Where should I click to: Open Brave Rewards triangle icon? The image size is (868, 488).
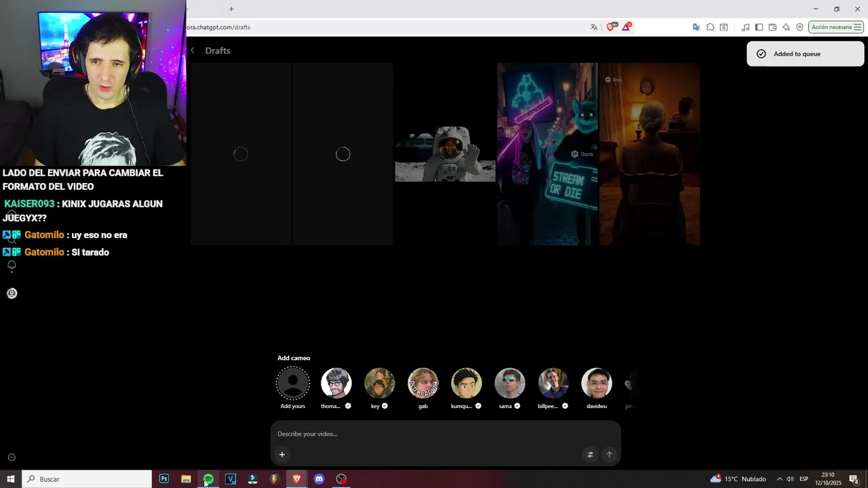(x=627, y=27)
